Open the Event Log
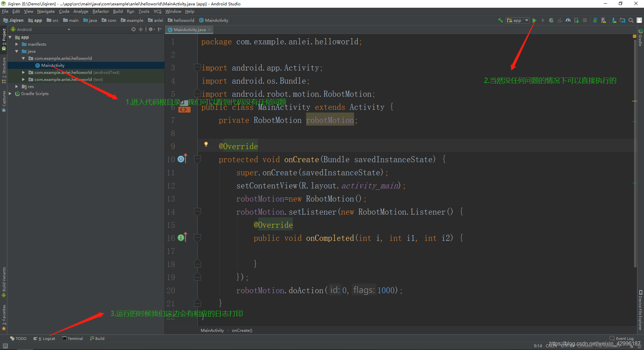This screenshot has height=350, width=644. [x=622, y=339]
